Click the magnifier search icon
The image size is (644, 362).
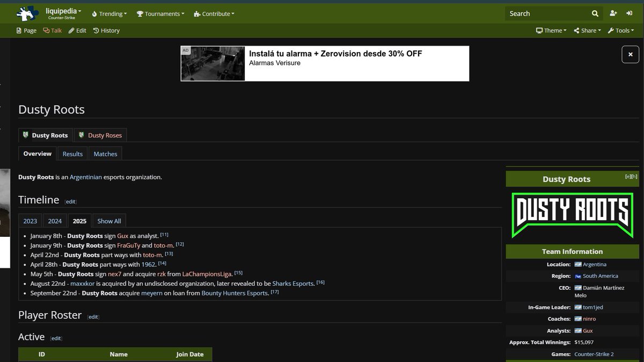pyautogui.click(x=595, y=14)
